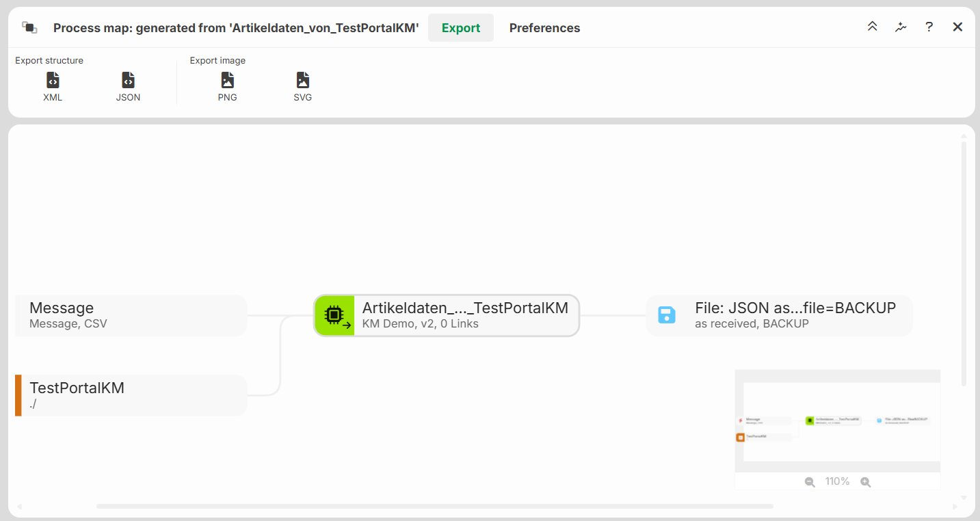Open help via question mark icon
This screenshot has height=521, width=980.
point(929,27)
